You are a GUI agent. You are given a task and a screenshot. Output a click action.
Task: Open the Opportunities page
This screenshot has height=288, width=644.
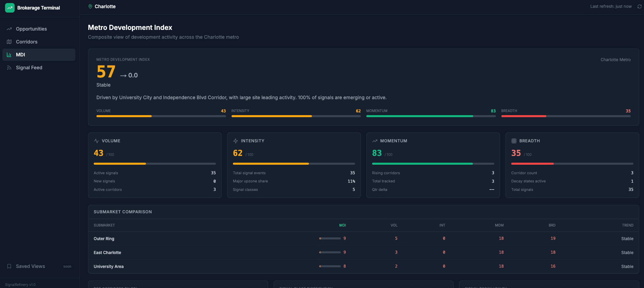(39, 29)
